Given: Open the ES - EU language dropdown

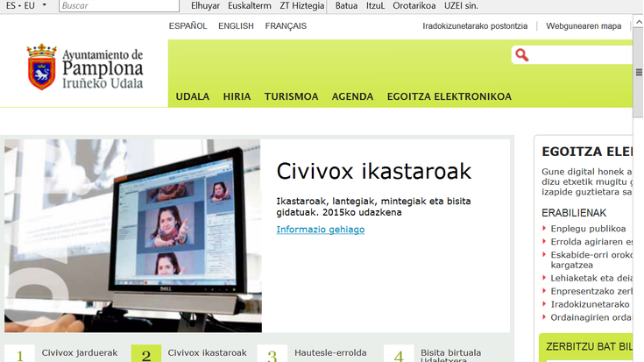Looking at the screenshot, I should pyautogui.click(x=26, y=6).
